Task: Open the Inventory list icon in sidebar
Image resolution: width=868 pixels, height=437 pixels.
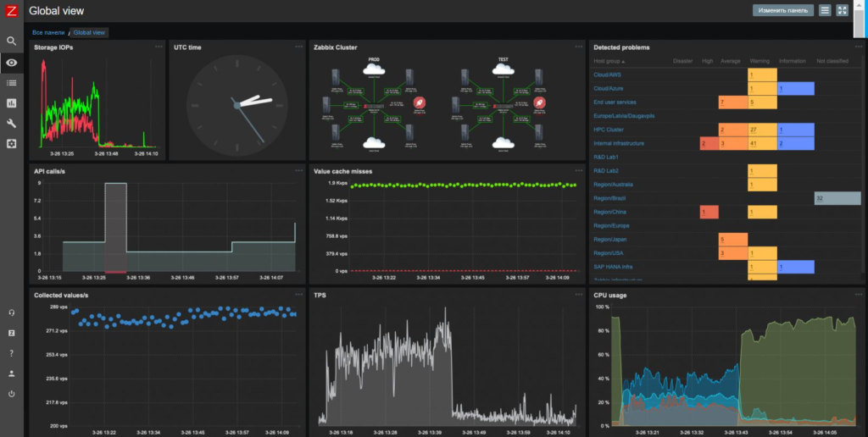Action: (11, 83)
